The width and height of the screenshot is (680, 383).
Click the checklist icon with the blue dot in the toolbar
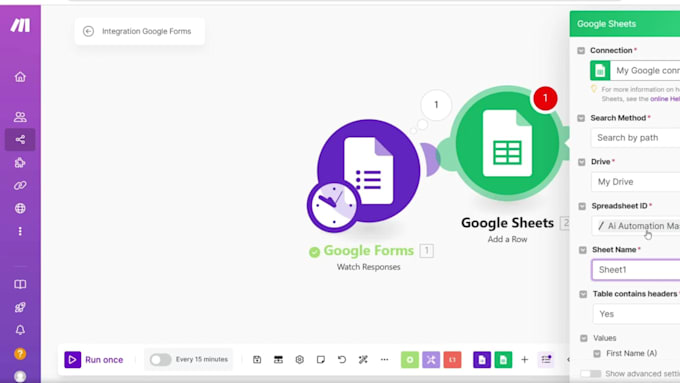tap(546, 360)
